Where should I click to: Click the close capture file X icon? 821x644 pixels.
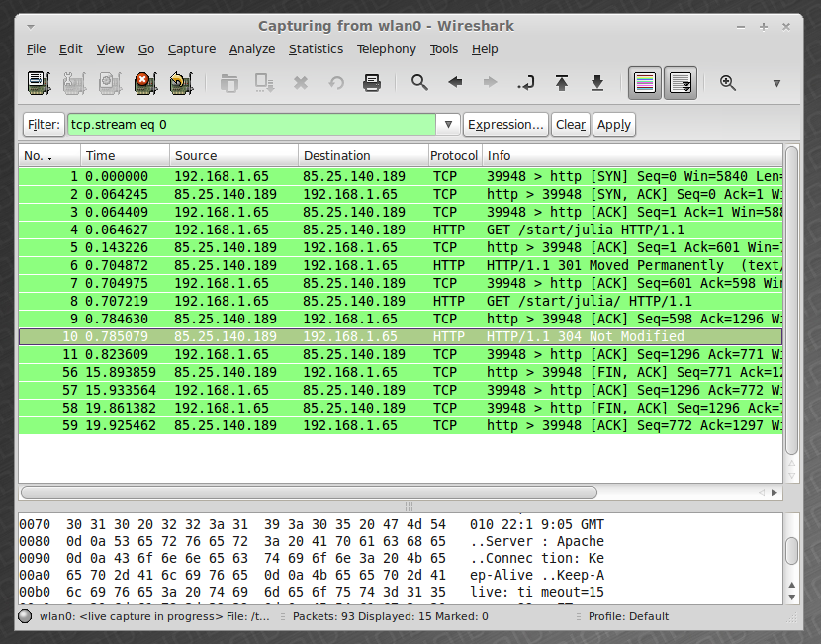(301, 83)
